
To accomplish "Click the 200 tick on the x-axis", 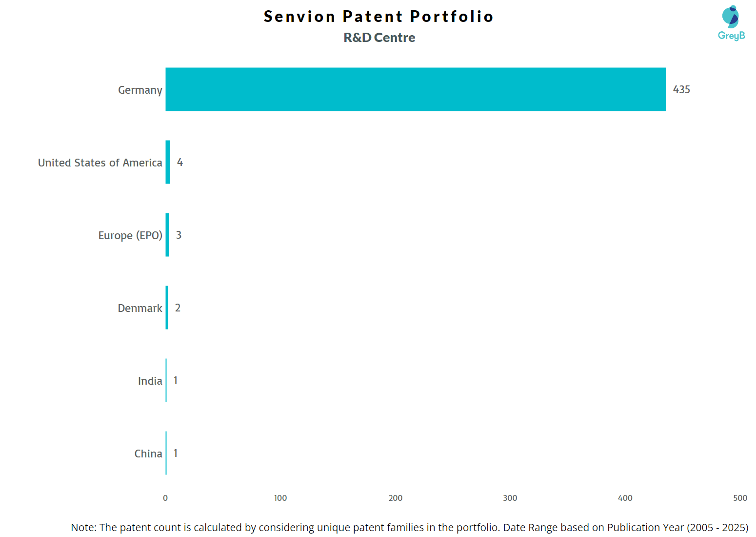I will (396, 498).
